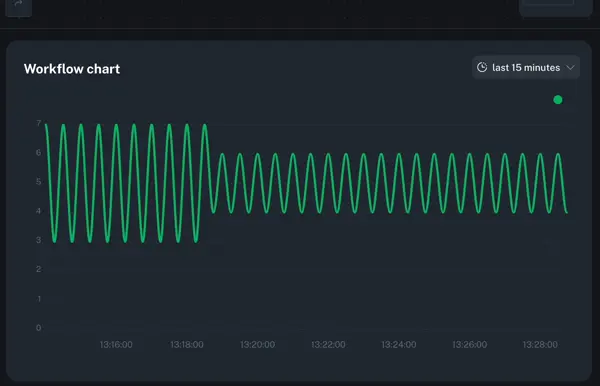Click the 13:16:00 time axis label

(x=116, y=345)
